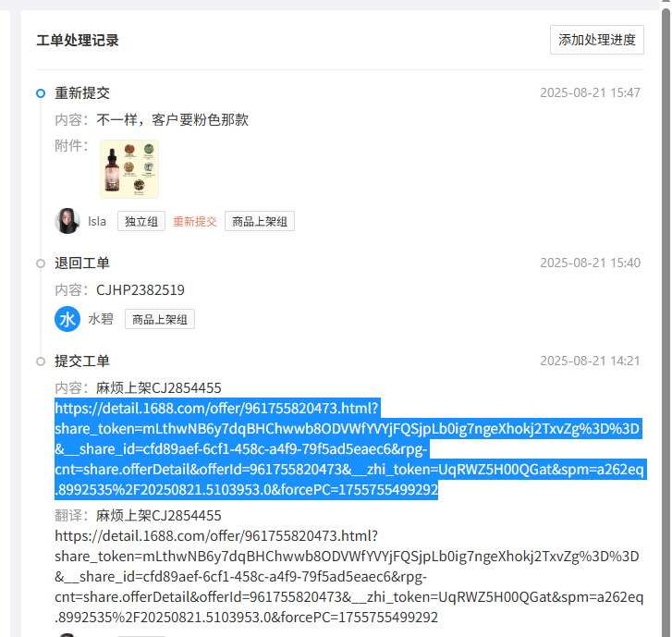672x637 pixels.
Task: Click the 工单处理记录 panel heading
Action: click(x=78, y=41)
